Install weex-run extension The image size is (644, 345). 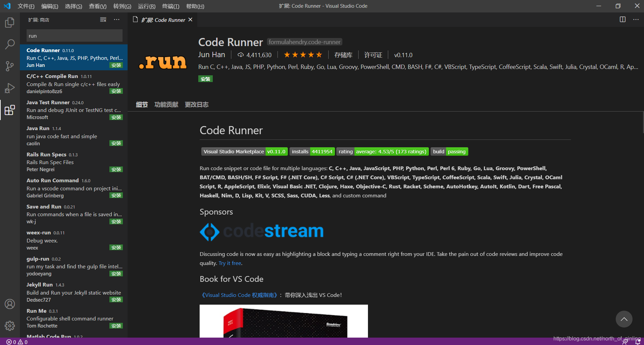point(116,247)
